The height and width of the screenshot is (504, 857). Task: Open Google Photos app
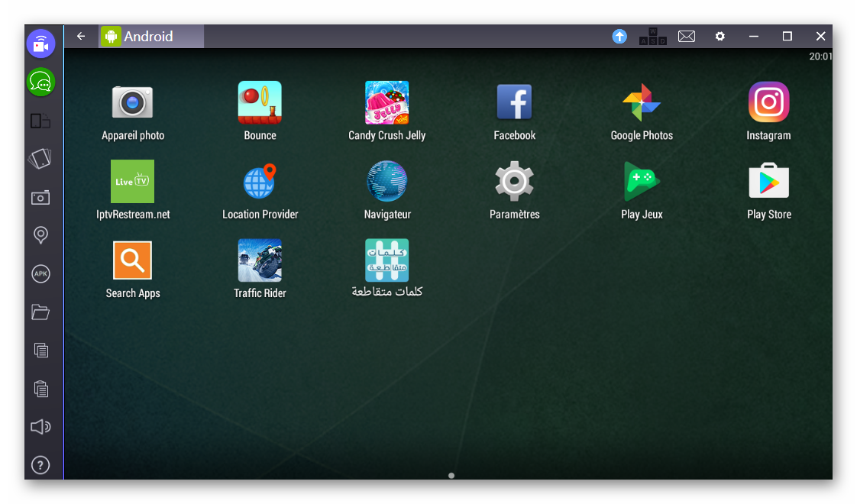coord(642,103)
